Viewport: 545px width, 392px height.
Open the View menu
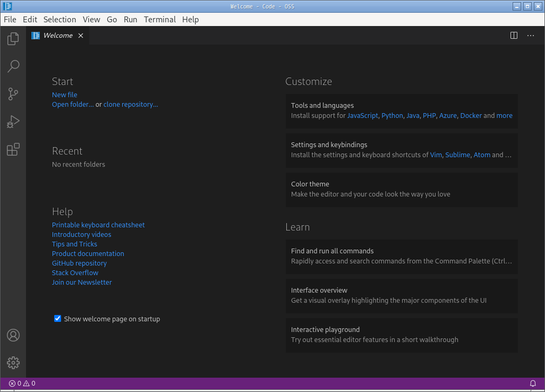coord(91,20)
